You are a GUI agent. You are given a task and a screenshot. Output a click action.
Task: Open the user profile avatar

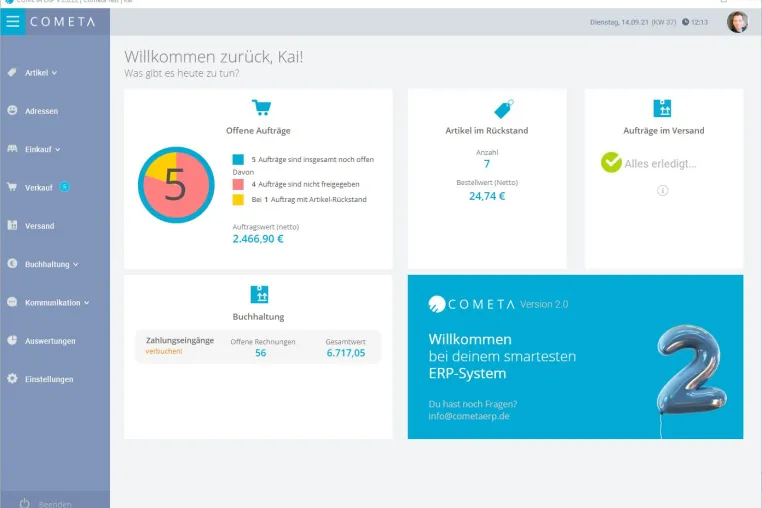737,22
